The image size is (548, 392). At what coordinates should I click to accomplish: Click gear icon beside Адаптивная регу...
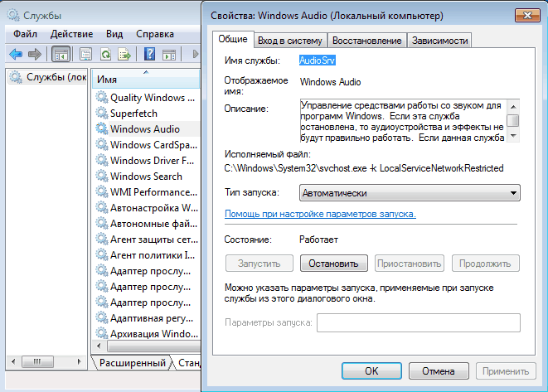coord(102,317)
